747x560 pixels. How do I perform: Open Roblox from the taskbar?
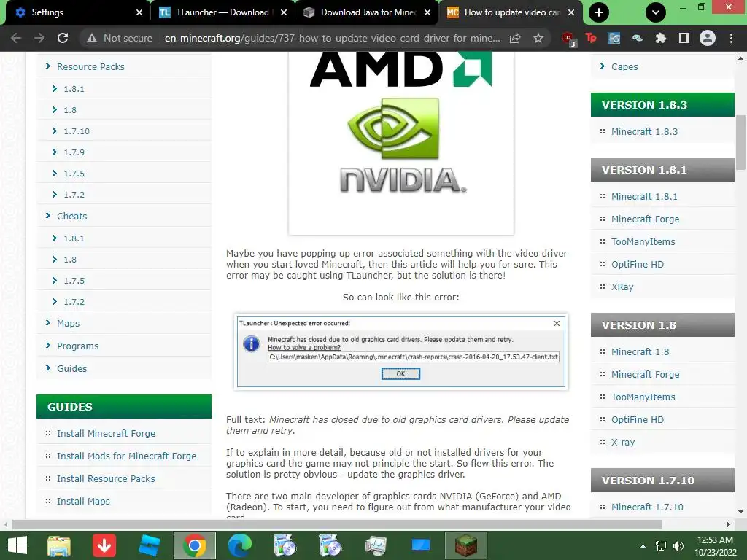click(x=149, y=545)
